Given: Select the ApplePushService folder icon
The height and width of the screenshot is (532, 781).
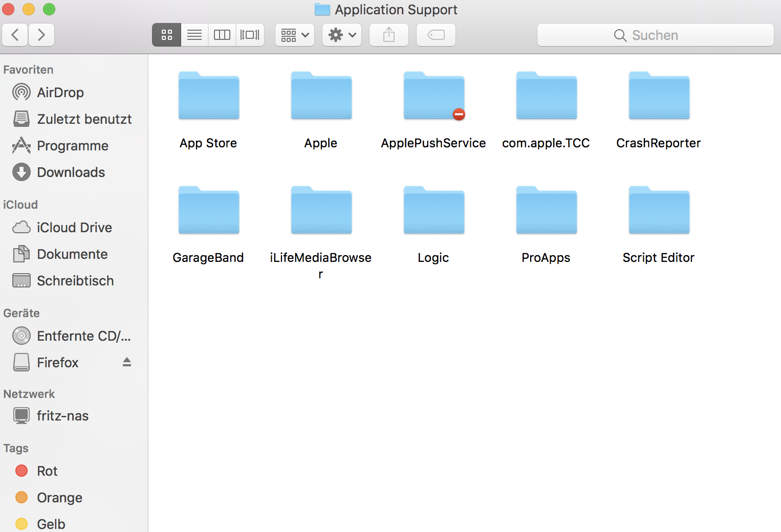Looking at the screenshot, I should point(434,96).
